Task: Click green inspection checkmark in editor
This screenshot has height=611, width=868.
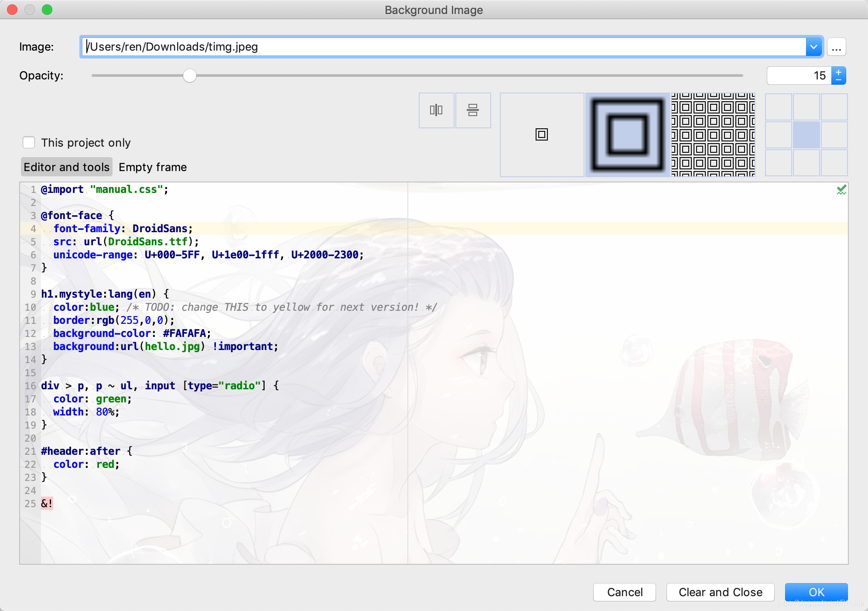Action: [x=841, y=189]
